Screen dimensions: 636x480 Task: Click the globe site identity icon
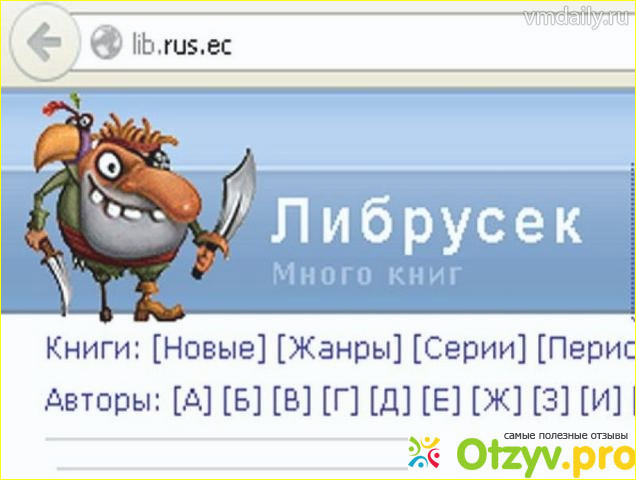pos(106,43)
